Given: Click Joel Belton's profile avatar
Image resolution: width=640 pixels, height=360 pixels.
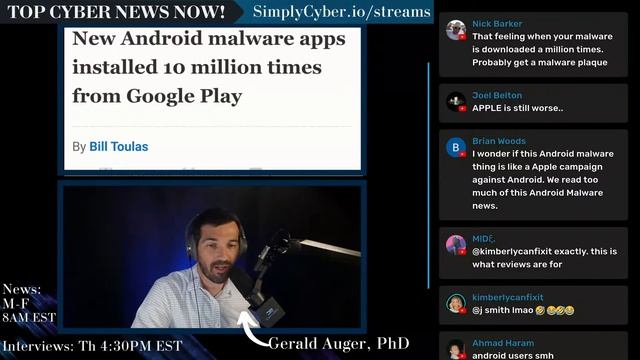Looking at the screenshot, I should (456, 102).
